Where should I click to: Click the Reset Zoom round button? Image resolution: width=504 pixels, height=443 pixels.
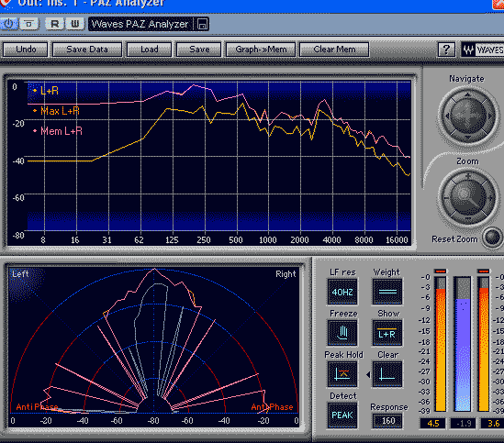[492, 237]
